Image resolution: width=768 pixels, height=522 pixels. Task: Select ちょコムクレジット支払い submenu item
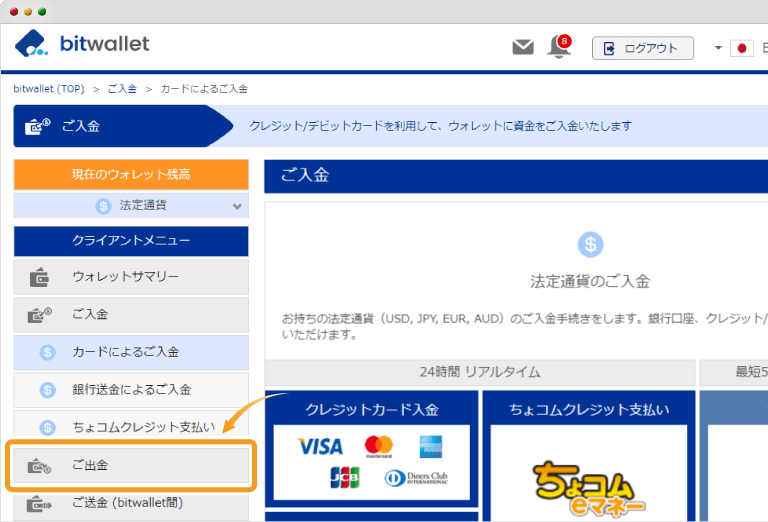131,424
